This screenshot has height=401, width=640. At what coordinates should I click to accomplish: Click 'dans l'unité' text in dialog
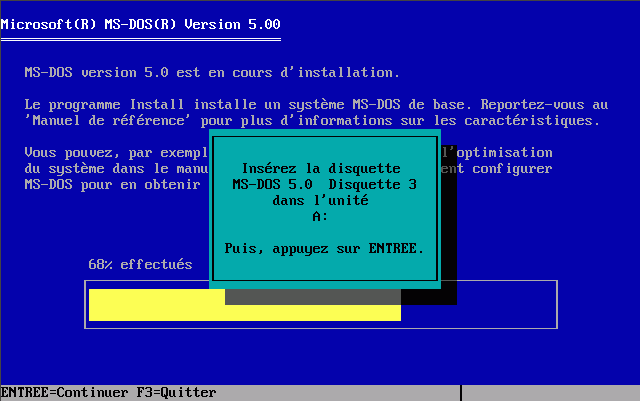tap(320, 200)
